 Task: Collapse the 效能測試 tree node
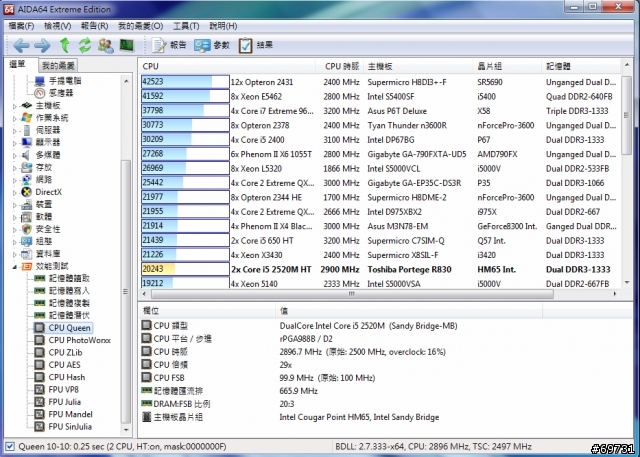[x=15, y=267]
